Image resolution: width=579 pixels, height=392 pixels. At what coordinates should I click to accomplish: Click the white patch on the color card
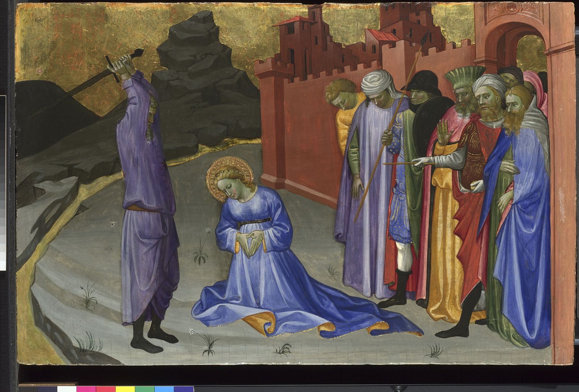coord(67,389)
